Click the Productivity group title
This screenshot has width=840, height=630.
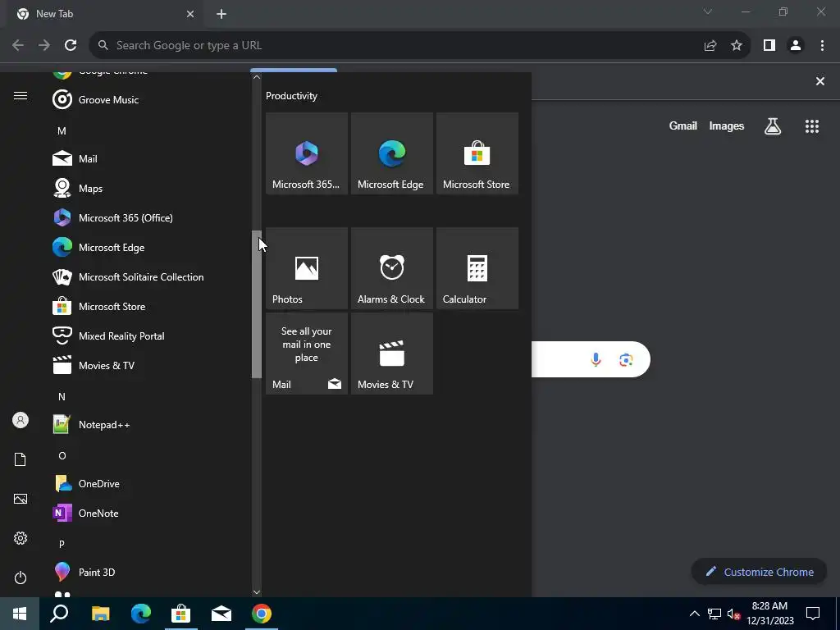pos(291,96)
